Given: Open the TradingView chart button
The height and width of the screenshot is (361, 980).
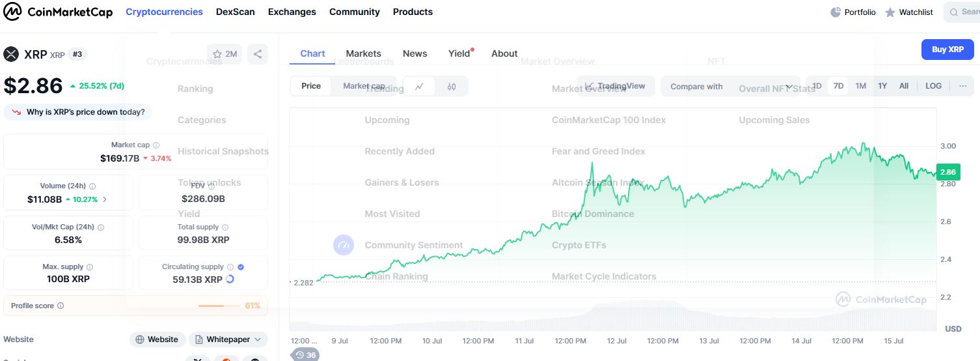Looking at the screenshot, I should click(x=616, y=86).
